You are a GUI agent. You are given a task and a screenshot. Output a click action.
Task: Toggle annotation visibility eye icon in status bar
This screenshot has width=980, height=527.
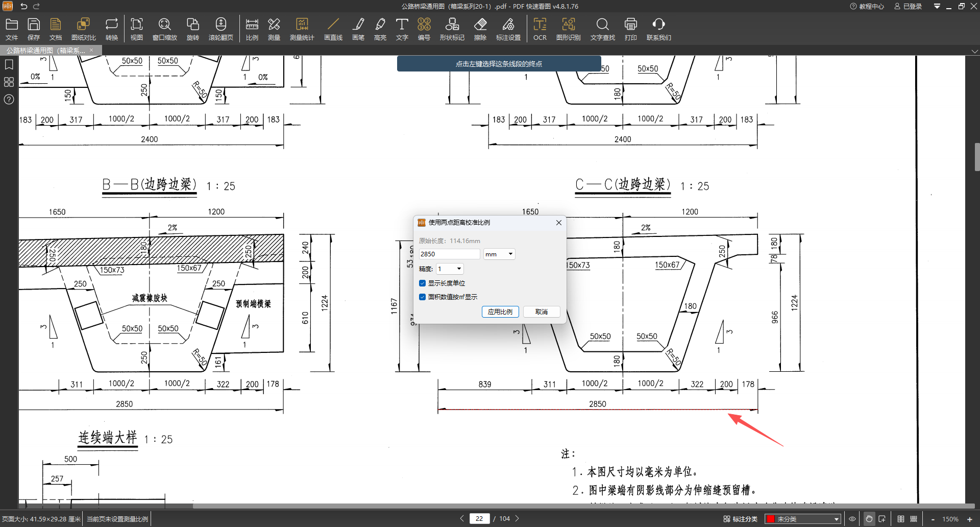click(852, 519)
